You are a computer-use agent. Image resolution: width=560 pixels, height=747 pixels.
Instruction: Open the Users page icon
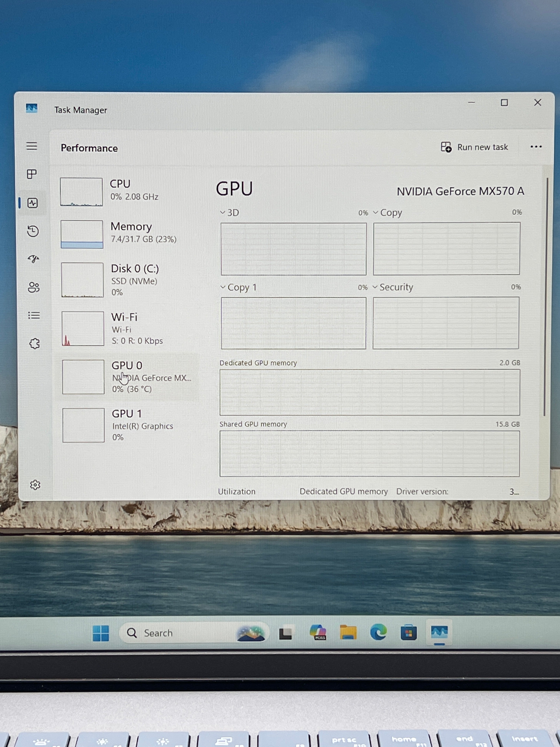(34, 287)
